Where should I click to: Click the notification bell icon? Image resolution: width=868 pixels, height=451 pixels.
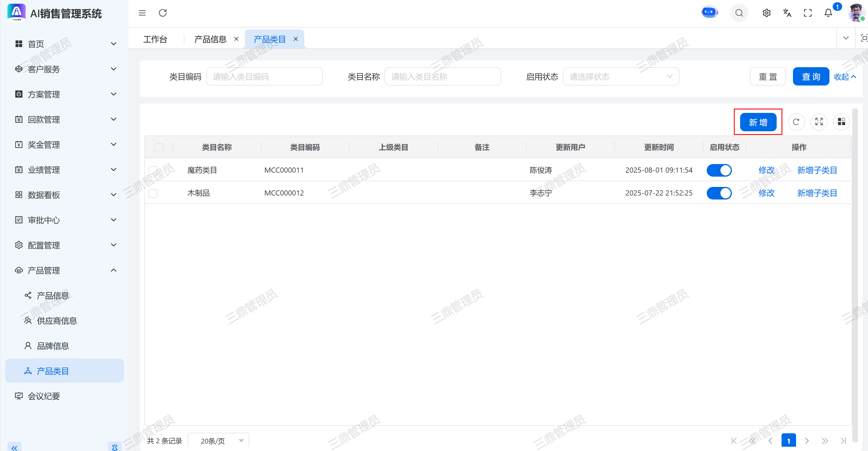[828, 13]
